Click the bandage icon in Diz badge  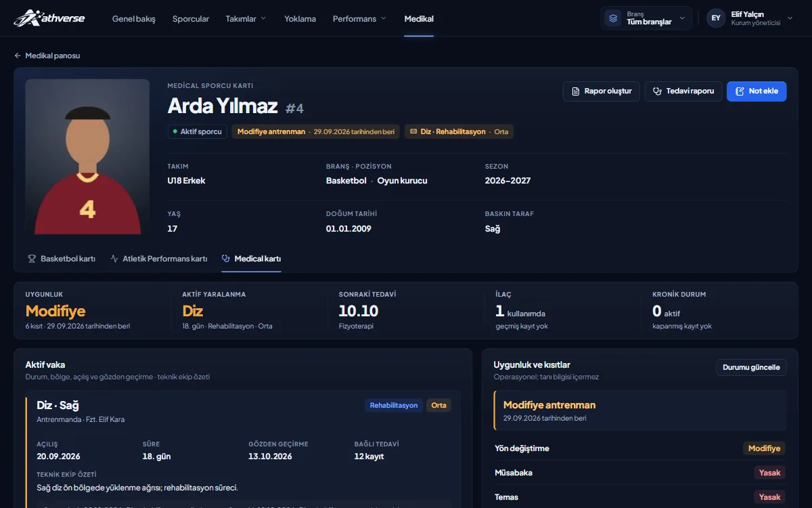click(x=413, y=131)
